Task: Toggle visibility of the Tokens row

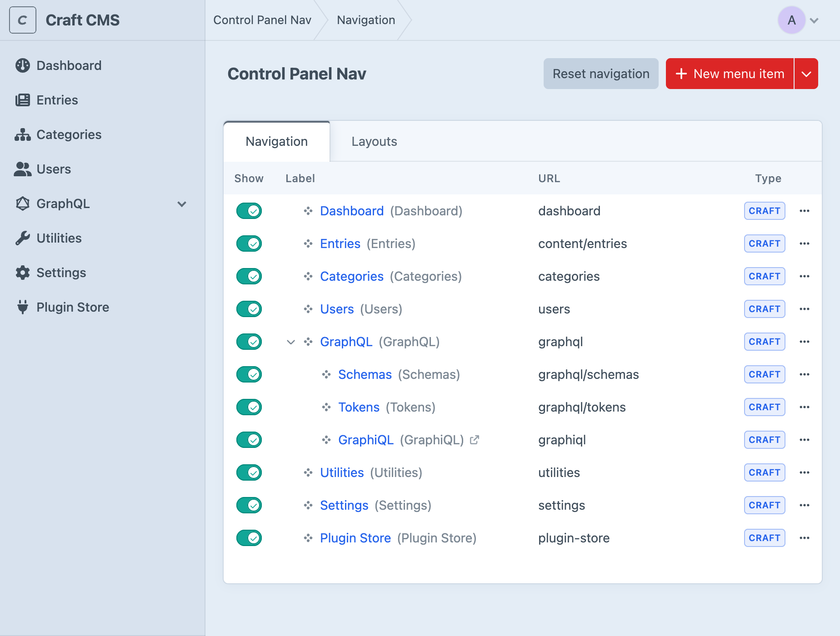Action: [x=249, y=407]
